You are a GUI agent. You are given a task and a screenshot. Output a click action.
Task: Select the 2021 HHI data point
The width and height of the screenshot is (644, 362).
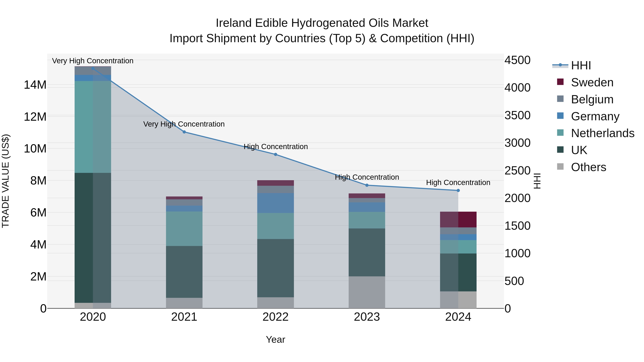[184, 132]
